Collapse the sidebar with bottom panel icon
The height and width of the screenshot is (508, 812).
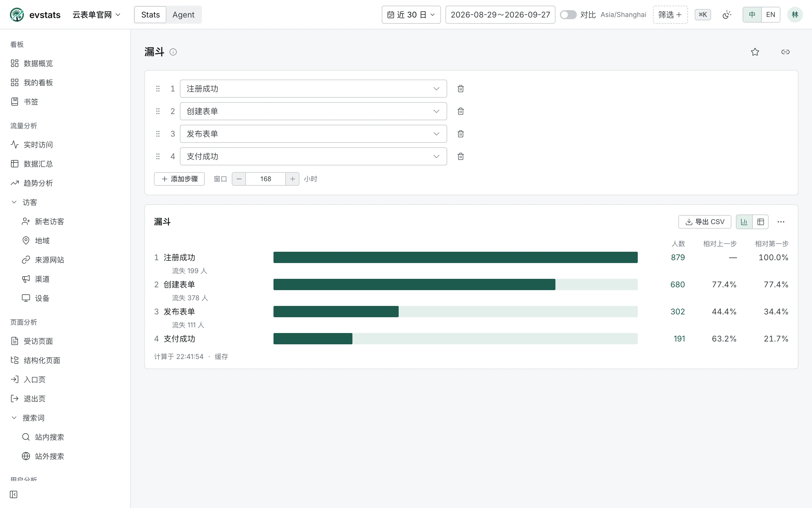[14, 494]
